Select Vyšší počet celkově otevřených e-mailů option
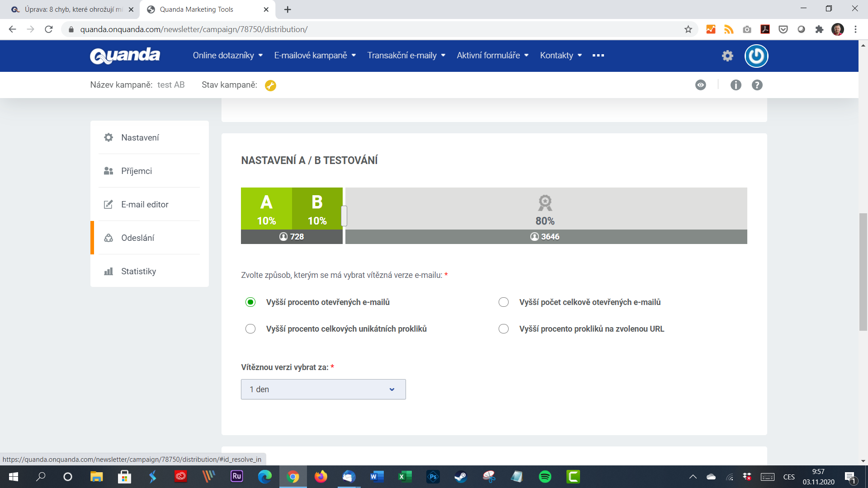Image resolution: width=868 pixels, height=488 pixels. [504, 302]
